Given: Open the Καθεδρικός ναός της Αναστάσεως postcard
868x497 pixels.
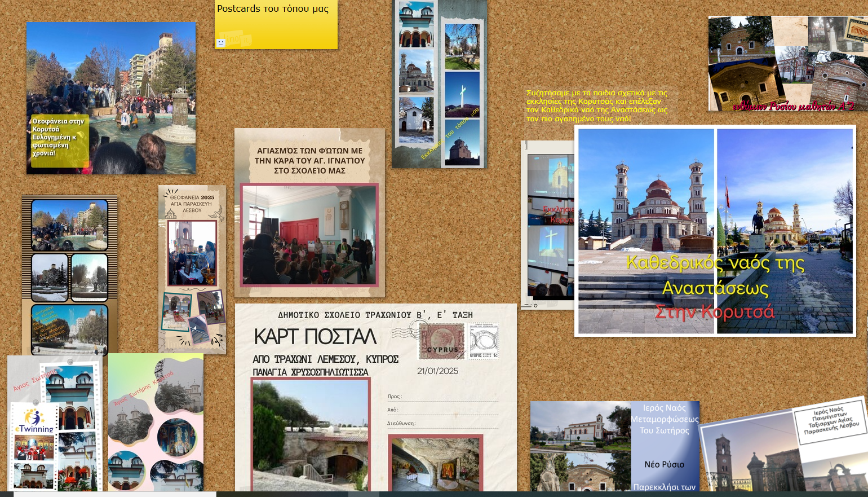Looking at the screenshot, I should (x=715, y=231).
